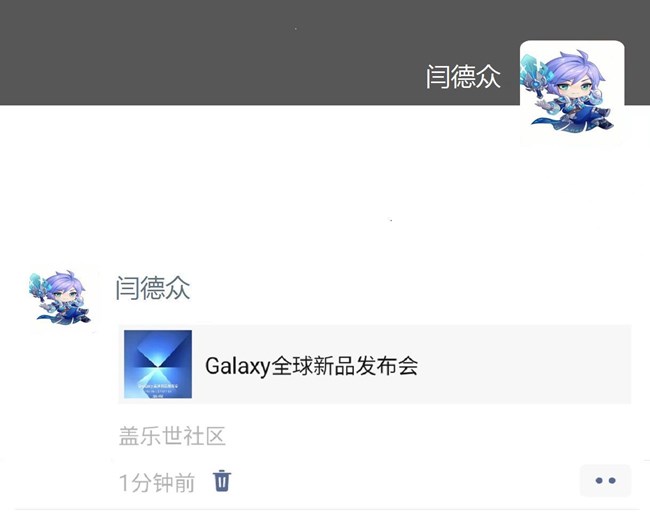This screenshot has height=516, width=650.
Task: Tap the divider line below the post
Action: click(x=327, y=509)
